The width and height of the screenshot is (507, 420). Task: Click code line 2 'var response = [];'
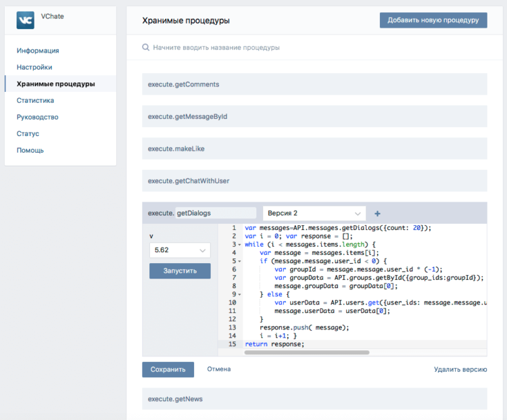[319, 236]
